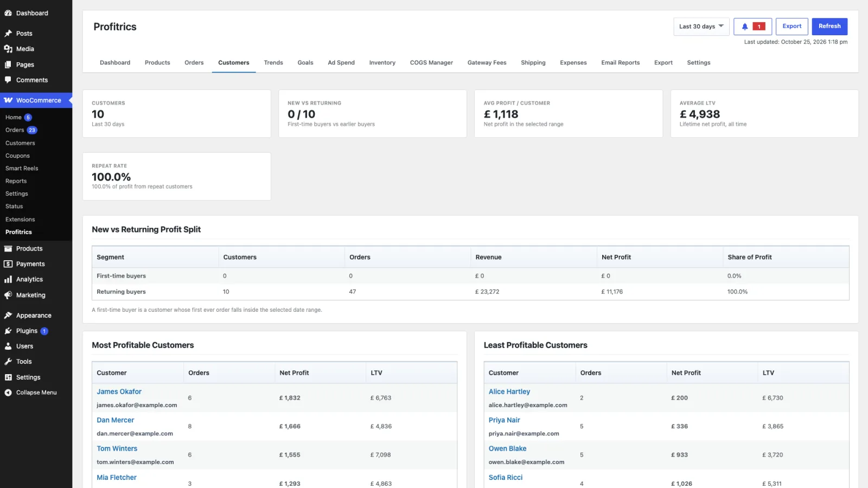
Task: Open the Last 30 days range dropdown
Action: [701, 27]
